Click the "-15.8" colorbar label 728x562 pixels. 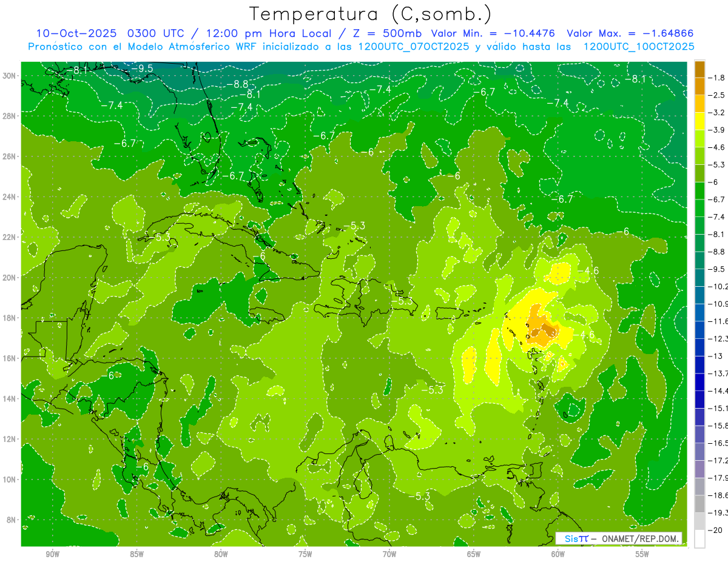click(719, 426)
